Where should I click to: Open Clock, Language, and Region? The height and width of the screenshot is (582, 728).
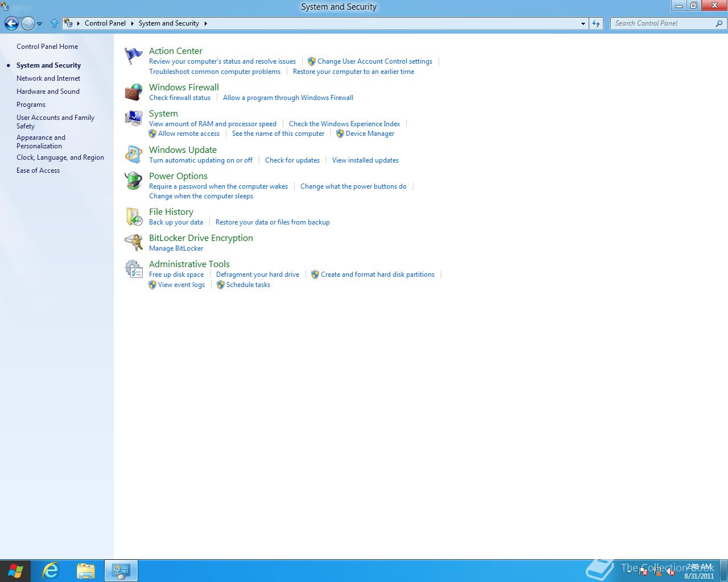pos(60,157)
